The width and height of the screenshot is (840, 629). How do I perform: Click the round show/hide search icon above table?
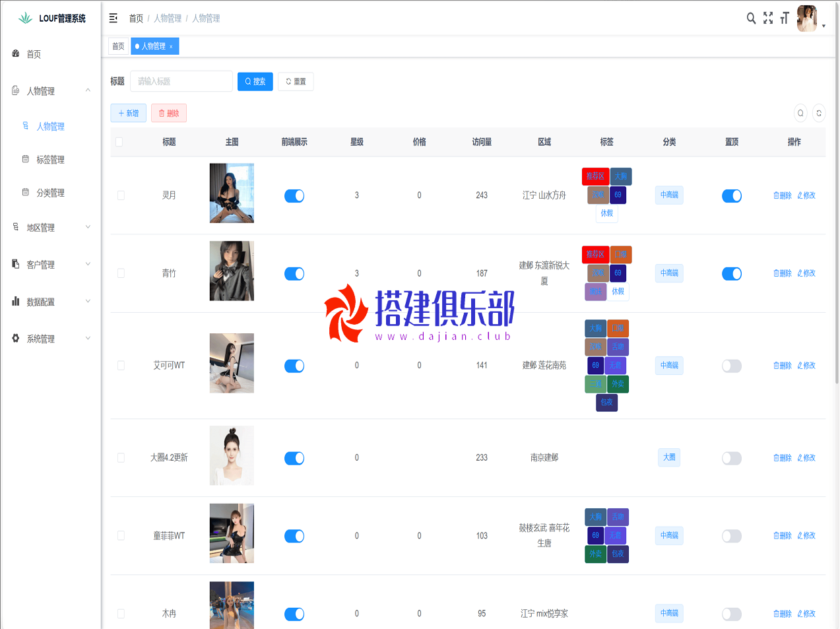[800, 114]
